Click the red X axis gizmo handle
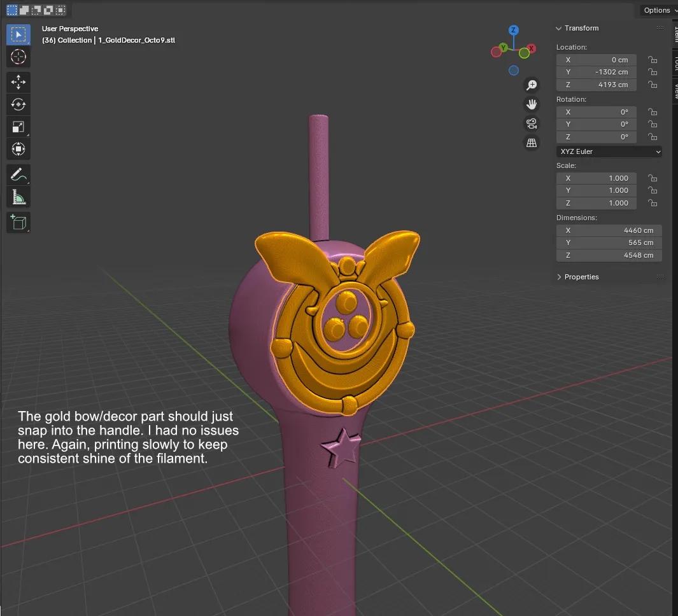 pyautogui.click(x=532, y=48)
